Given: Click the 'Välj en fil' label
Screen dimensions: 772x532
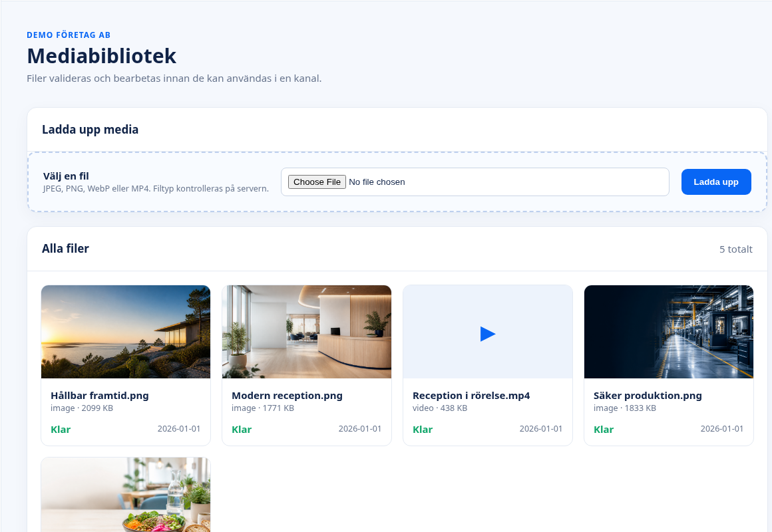Looking at the screenshot, I should tap(66, 176).
